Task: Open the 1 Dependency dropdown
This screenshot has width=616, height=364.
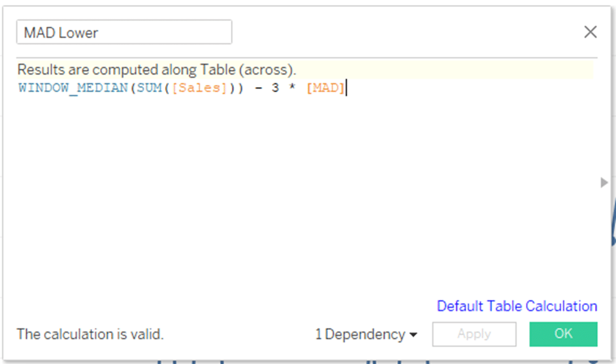Action: point(366,334)
